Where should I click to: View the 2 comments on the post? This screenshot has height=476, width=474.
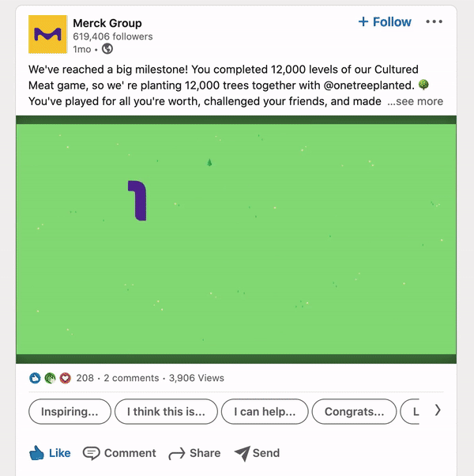(x=131, y=378)
